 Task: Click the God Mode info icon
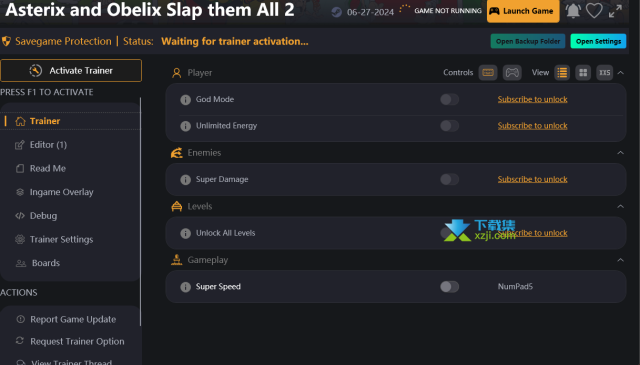pyautogui.click(x=185, y=100)
